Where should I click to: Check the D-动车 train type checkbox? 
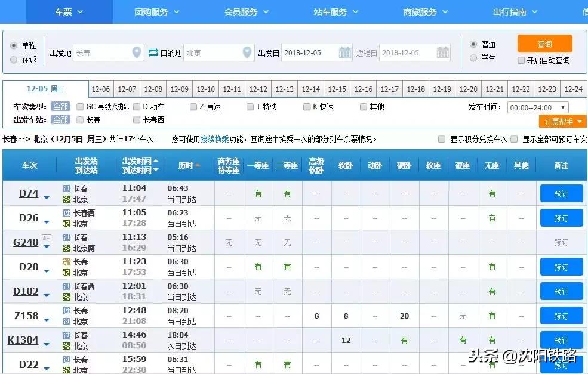(136, 106)
